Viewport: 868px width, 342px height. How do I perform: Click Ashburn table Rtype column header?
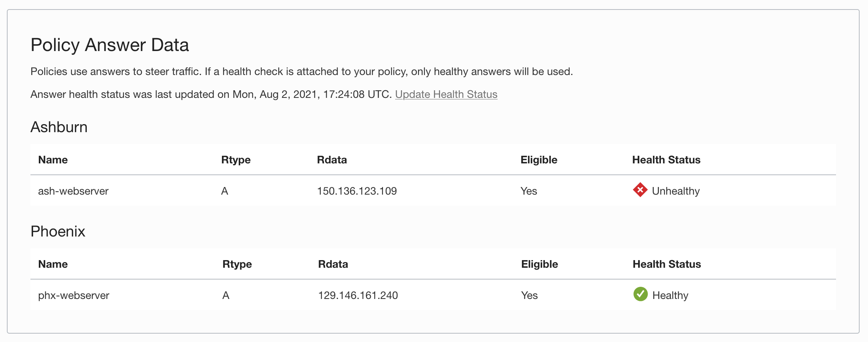(x=236, y=160)
